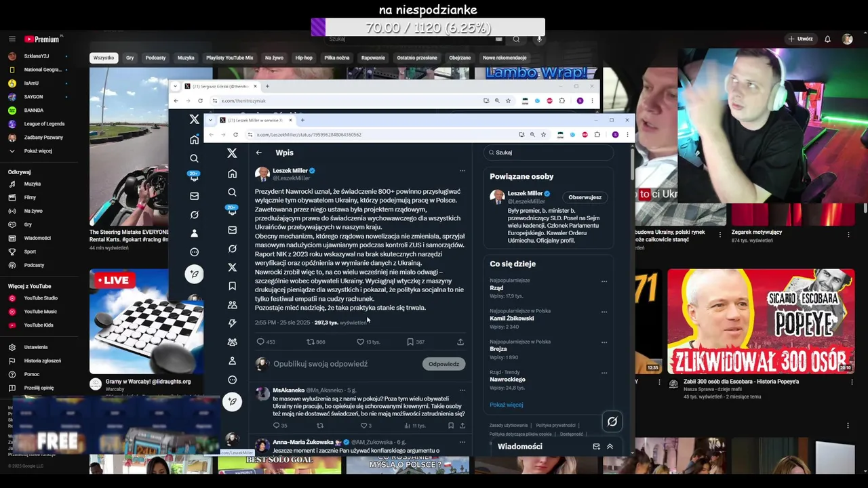Go back with the arrow beside Wpis
The width and height of the screenshot is (868, 488).
click(x=258, y=152)
